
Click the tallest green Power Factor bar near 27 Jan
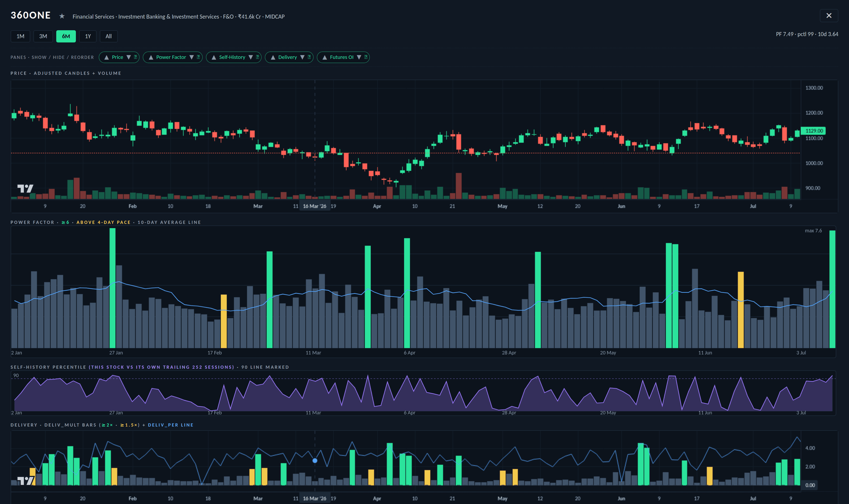point(112,288)
